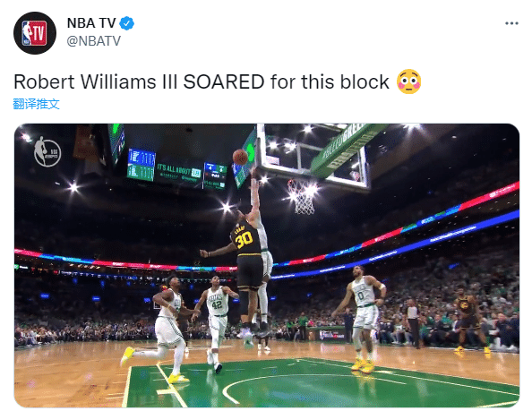
Task: Play the embedded block highlight video
Action: (x=267, y=265)
